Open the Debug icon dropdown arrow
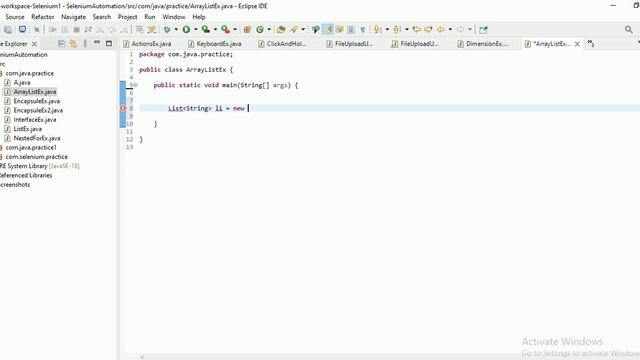This screenshot has width=640, height=360. (x=176, y=29)
